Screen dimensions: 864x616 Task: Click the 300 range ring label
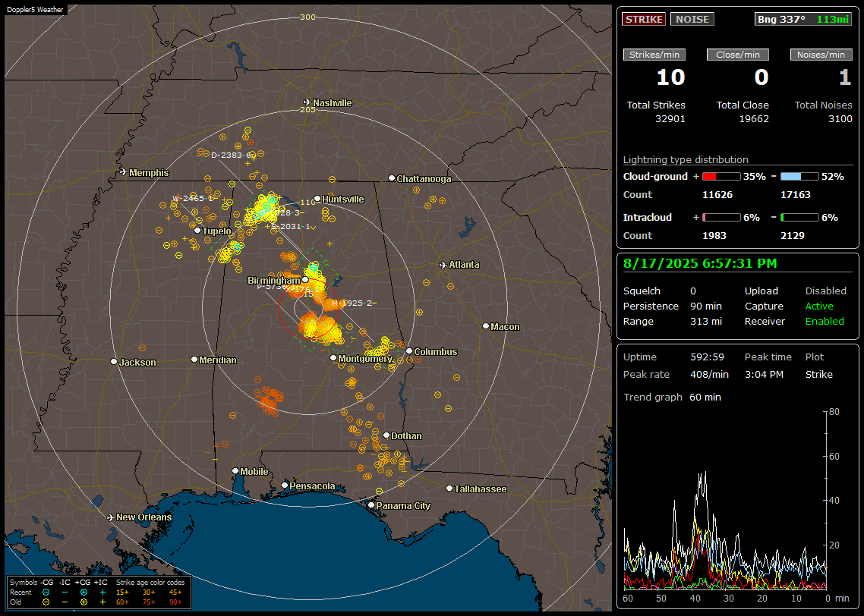coord(307,17)
